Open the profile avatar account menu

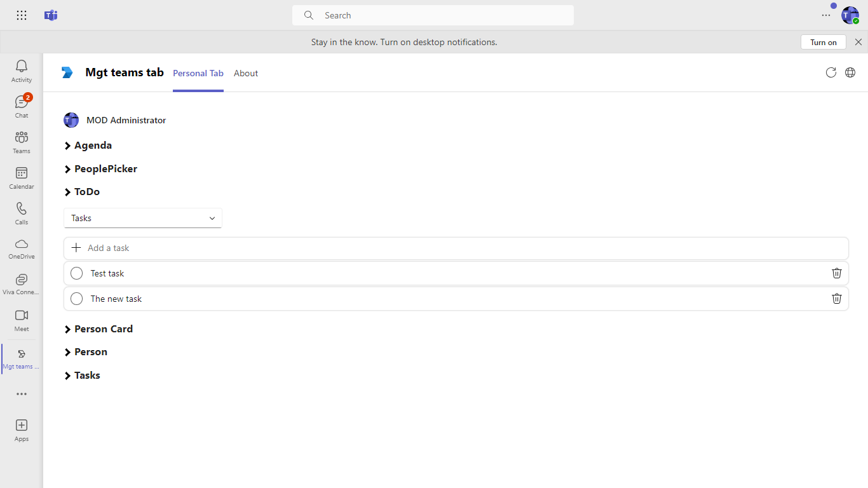[850, 15]
